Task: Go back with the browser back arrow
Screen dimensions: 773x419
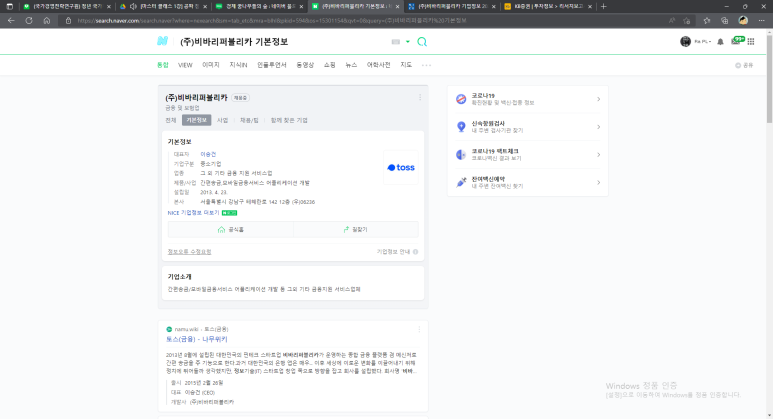Action: coord(11,21)
